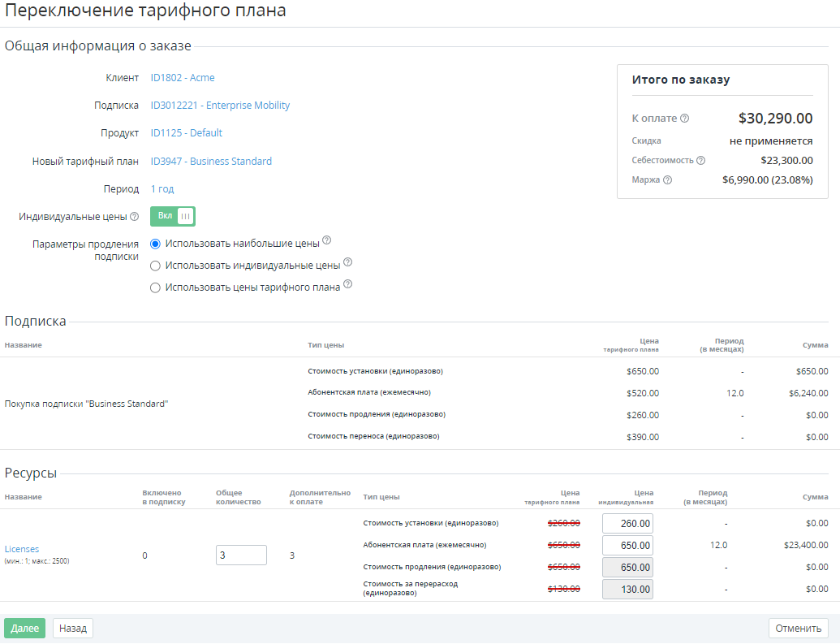Show help tooltip for Себестоимость
The width and height of the screenshot is (840, 644).
tap(700, 160)
